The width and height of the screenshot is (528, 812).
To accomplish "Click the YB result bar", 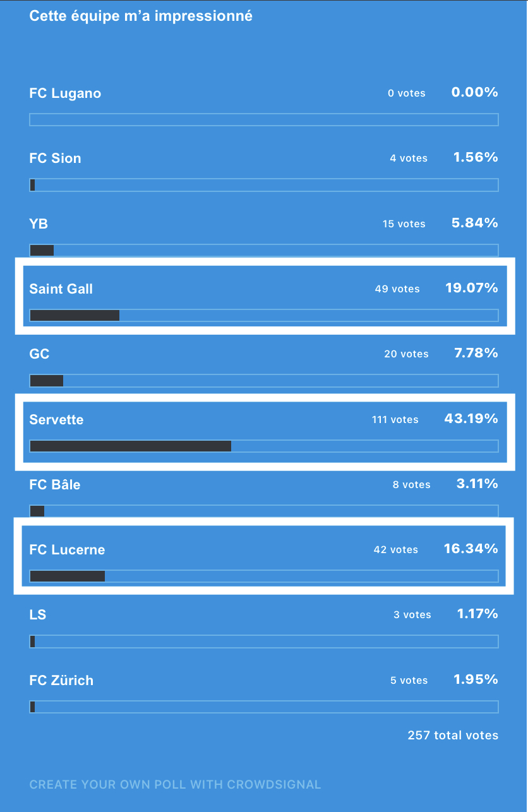I will [263, 250].
